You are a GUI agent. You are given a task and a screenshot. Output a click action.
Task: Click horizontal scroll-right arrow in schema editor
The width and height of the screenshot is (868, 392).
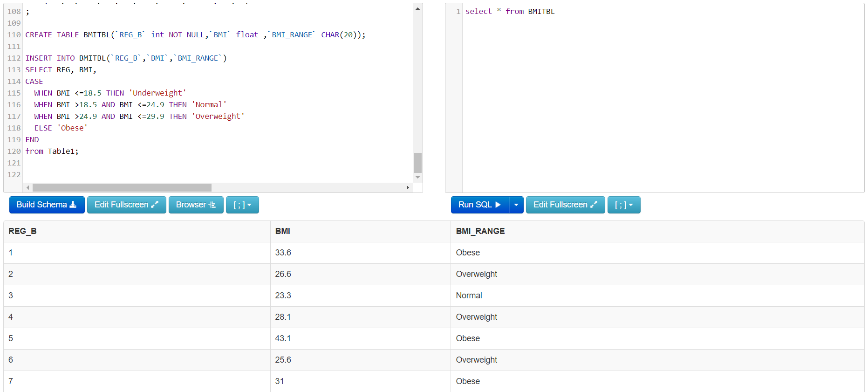[x=408, y=187]
